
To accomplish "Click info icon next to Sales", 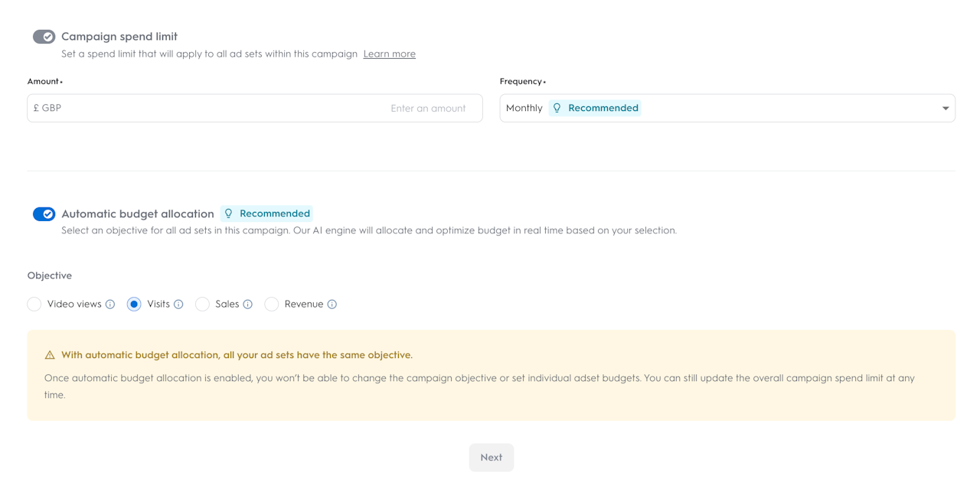I will pyautogui.click(x=247, y=305).
